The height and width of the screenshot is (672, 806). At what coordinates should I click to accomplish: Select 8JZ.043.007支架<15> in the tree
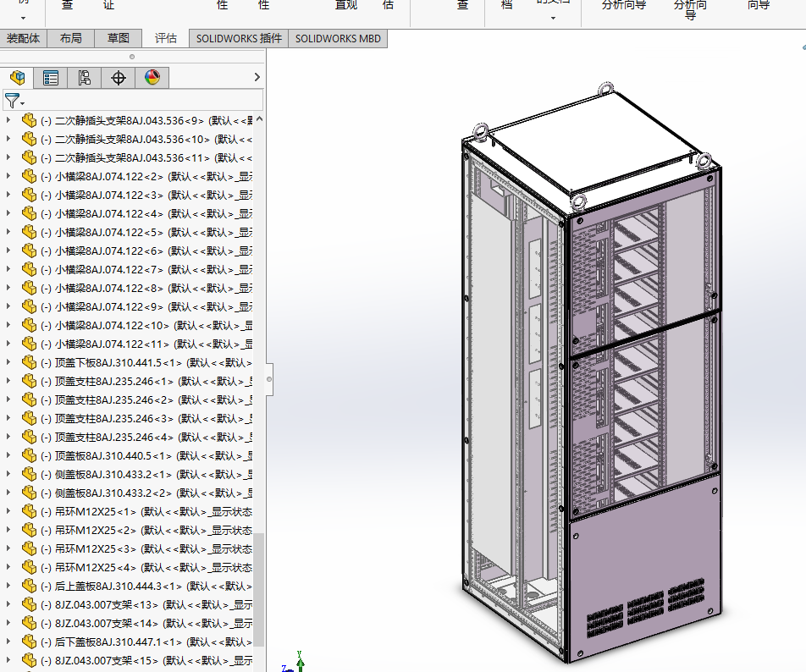[146, 660]
